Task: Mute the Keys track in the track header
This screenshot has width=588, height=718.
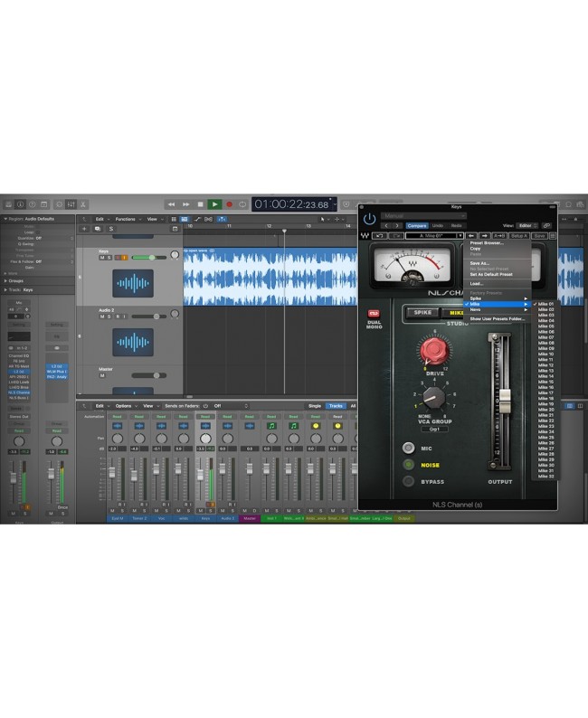Action: [x=102, y=258]
